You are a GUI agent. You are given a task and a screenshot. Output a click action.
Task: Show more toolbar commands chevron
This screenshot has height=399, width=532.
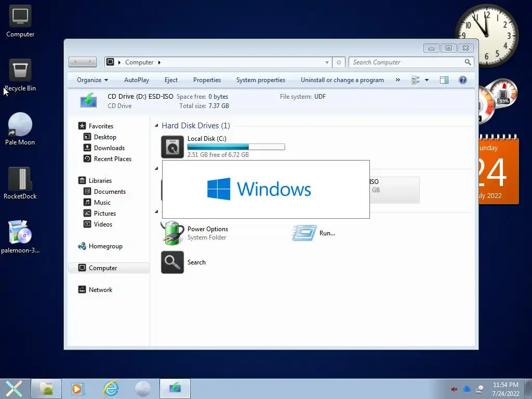pyautogui.click(x=397, y=80)
